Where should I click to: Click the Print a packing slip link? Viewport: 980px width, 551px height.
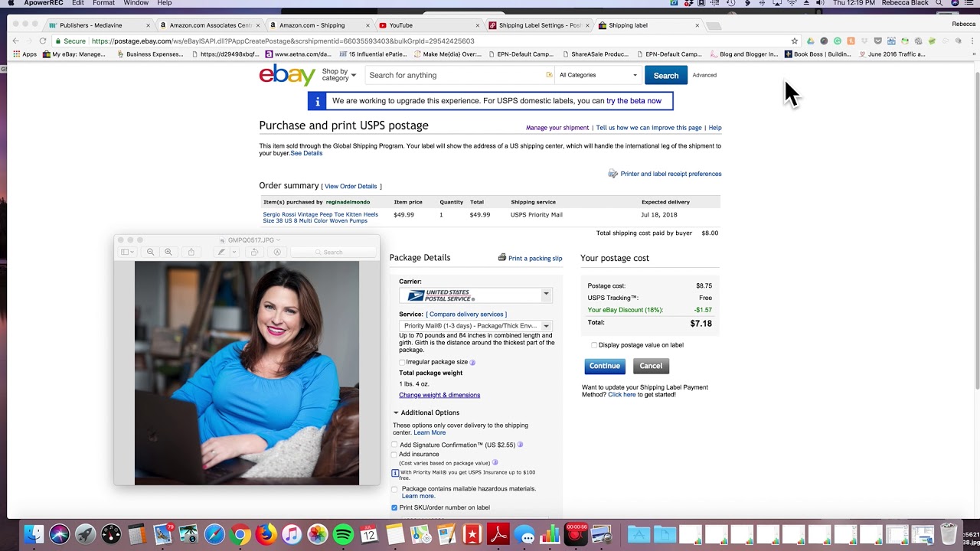click(x=535, y=259)
